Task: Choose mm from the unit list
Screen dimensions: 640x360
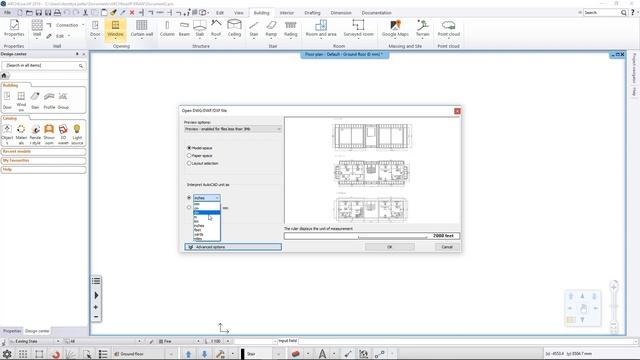Action: (x=207, y=204)
